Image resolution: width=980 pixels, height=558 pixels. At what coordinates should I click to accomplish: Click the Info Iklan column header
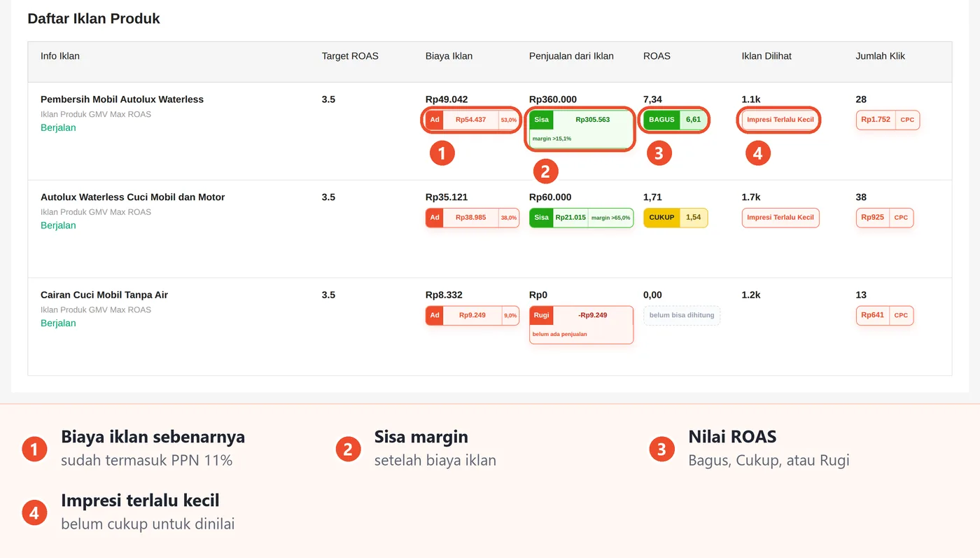pos(60,56)
